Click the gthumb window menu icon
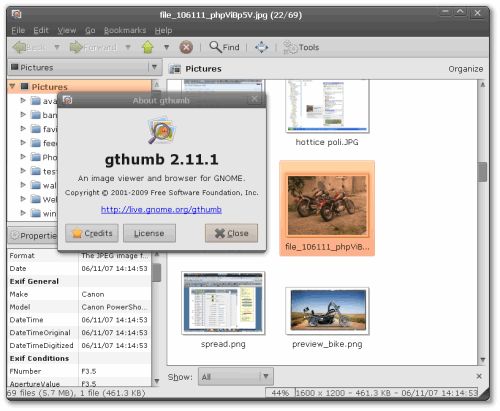 tap(16, 14)
